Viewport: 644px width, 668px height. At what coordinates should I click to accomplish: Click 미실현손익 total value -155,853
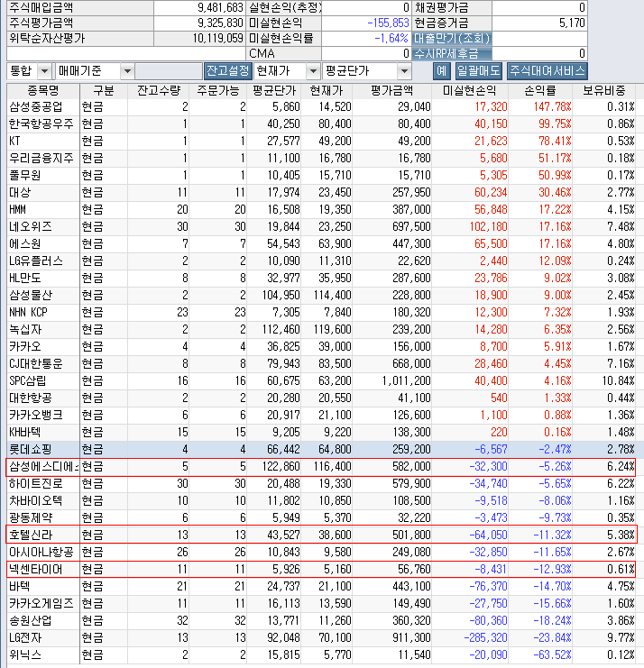click(x=388, y=23)
